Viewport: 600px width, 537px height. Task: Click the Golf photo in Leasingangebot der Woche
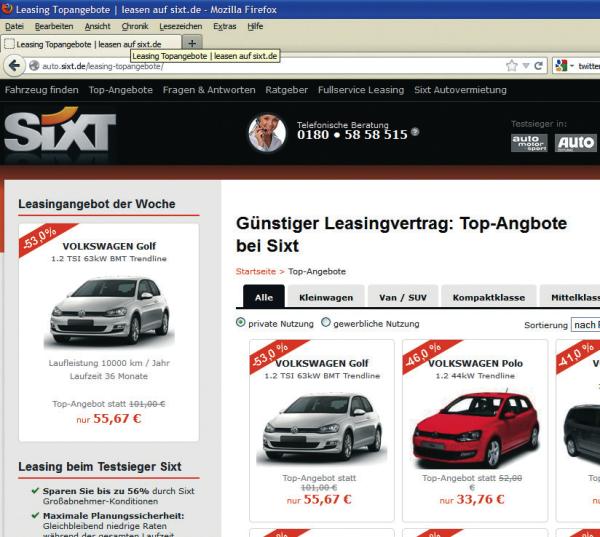(109, 311)
